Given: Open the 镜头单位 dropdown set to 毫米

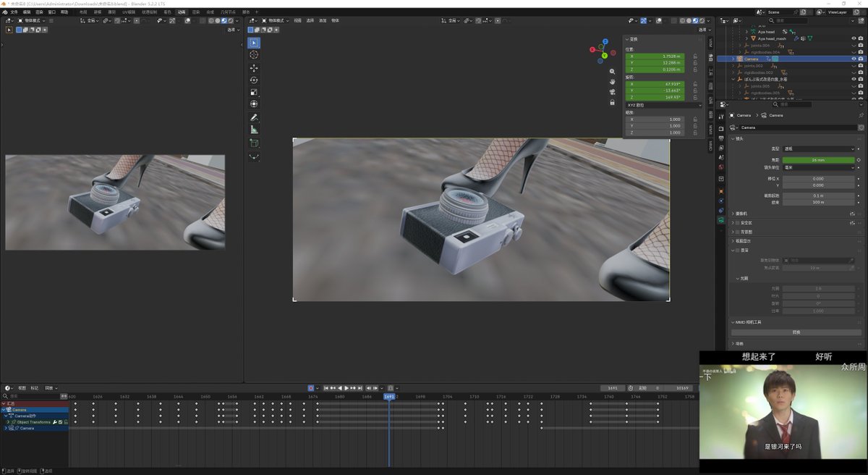Looking at the screenshot, I should point(819,167).
